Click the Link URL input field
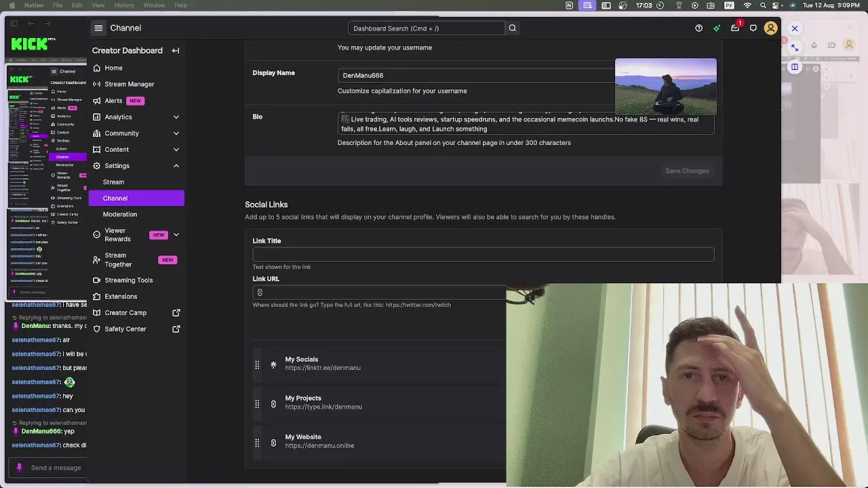Screen dimensions: 868x488 pyautogui.click(x=380, y=292)
